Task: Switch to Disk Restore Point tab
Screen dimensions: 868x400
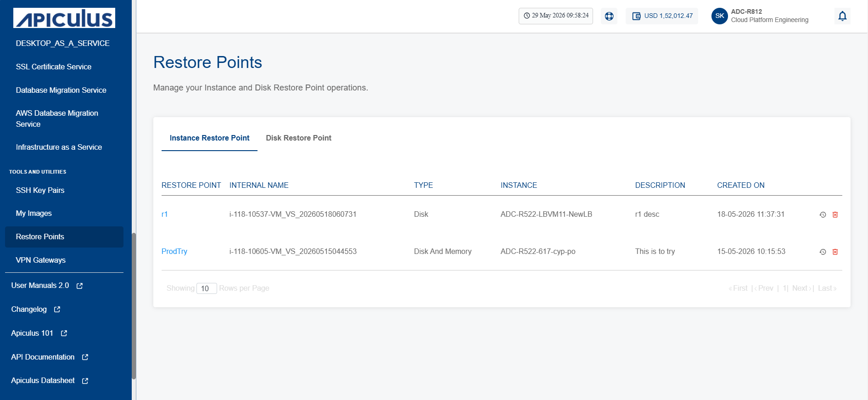Action: (x=298, y=138)
